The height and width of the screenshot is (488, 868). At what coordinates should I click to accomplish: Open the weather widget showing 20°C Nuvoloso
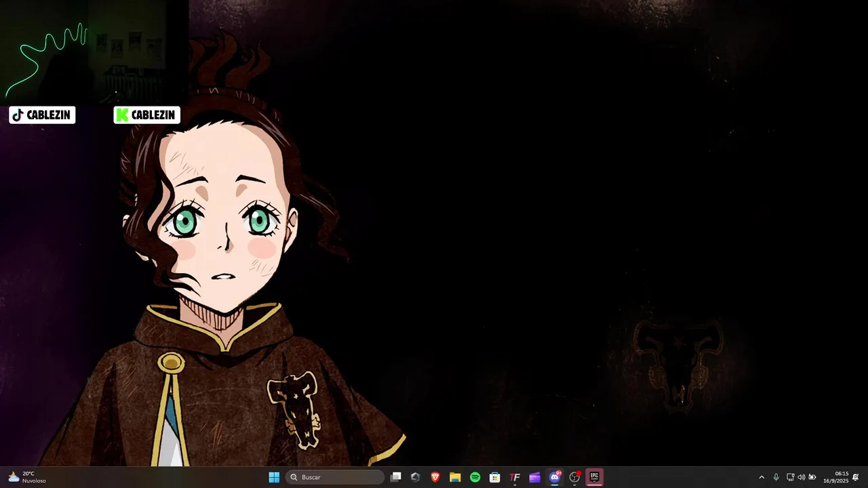[27, 477]
